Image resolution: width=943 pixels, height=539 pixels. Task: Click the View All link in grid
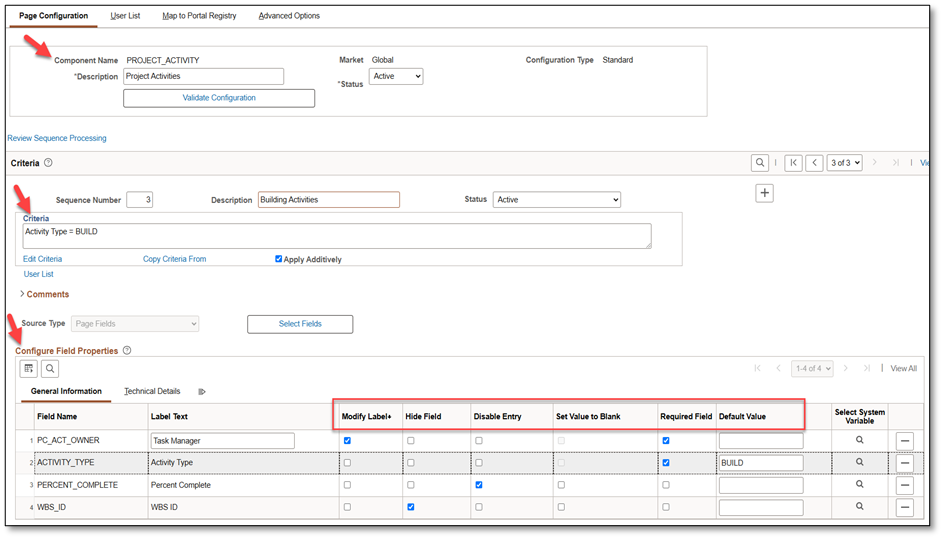coord(903,368)
